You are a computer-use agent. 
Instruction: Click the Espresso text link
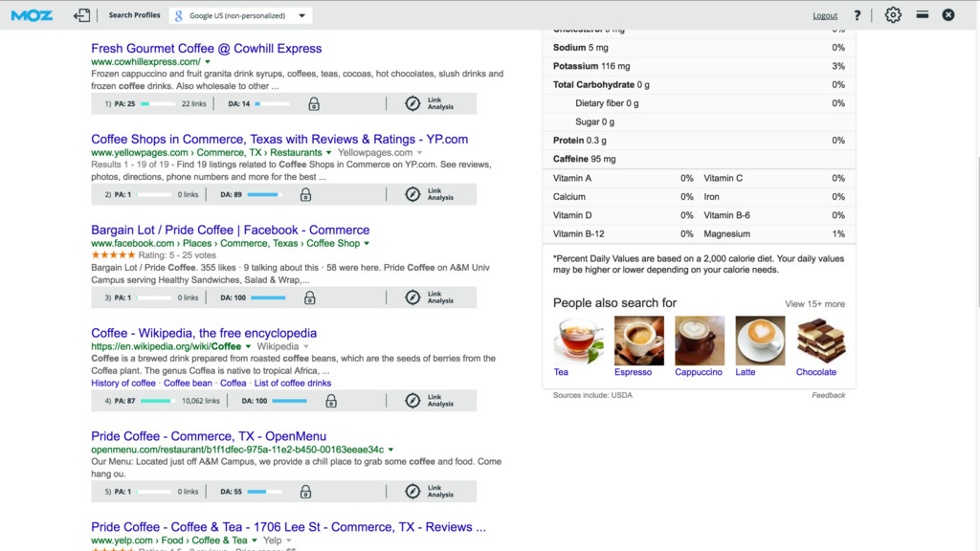click(x=633, y=372)
